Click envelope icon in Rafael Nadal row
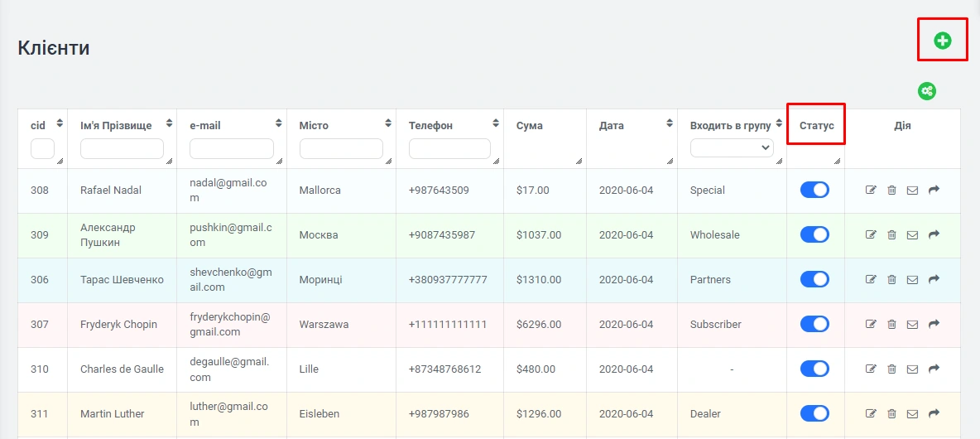Viewport: 980px width, 439px height. (912, 191)
